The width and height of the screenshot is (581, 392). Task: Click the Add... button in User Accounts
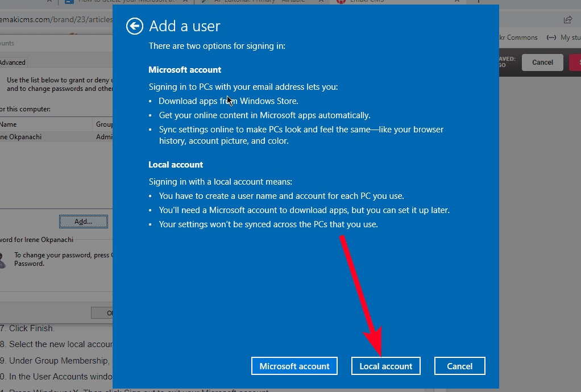(83, 221)
